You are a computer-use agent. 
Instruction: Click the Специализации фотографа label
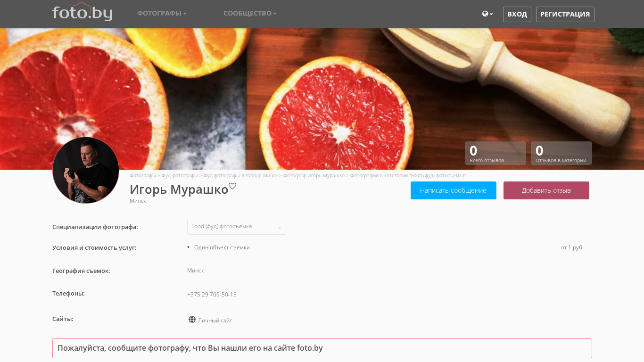(95, 227)
